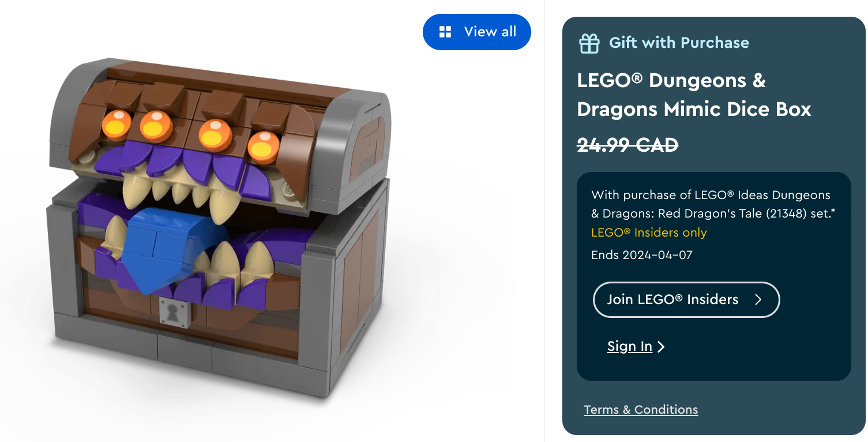The image size is (868, 442).
Task: Click the Red Dragon's Tale purchase description
Action: pyautogui.click(x=713, y=204)
